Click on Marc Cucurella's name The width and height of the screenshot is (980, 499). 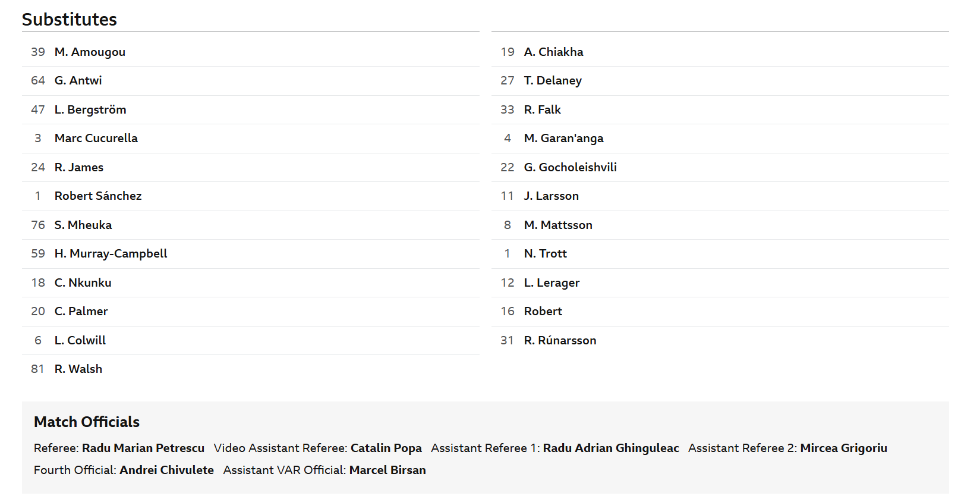click(96, 138)
